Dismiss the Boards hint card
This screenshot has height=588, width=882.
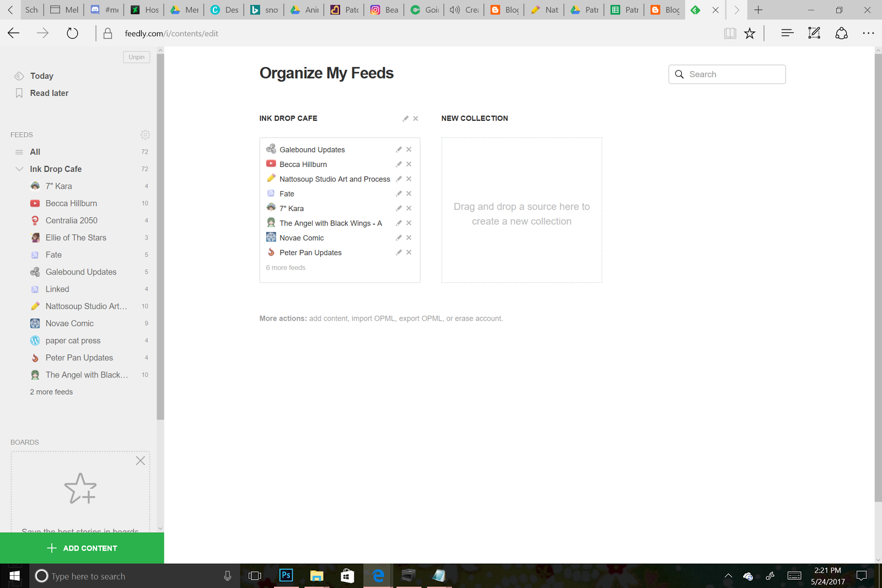coord(141,461)
